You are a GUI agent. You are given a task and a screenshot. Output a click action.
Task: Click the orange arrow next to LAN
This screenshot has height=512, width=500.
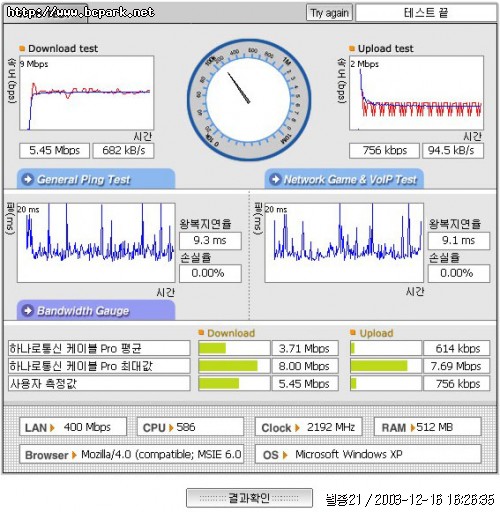tap(52, 428)
